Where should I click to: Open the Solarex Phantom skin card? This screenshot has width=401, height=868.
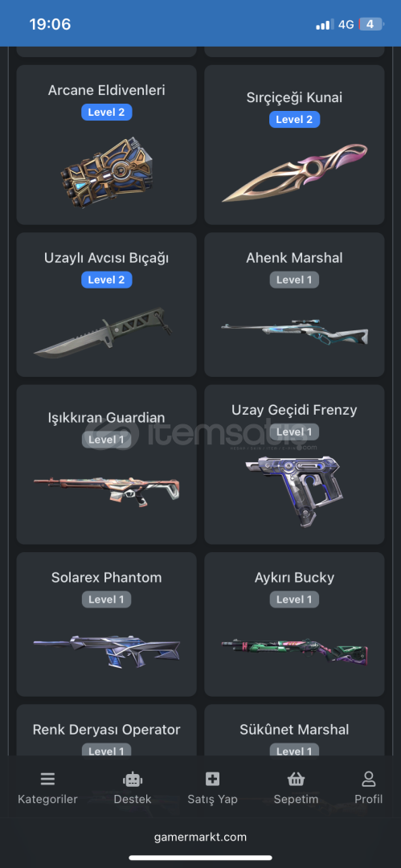click(x=106, y=624)
